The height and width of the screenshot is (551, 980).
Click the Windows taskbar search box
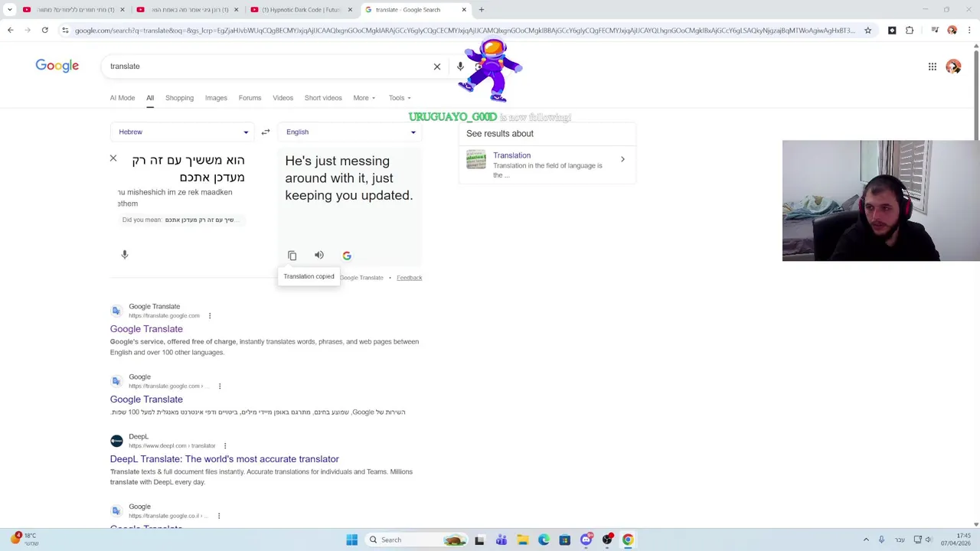point(417,540)
